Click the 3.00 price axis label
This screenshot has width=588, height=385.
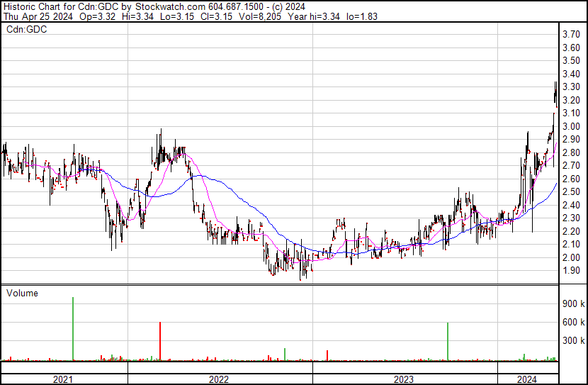(x=571, y=126)
